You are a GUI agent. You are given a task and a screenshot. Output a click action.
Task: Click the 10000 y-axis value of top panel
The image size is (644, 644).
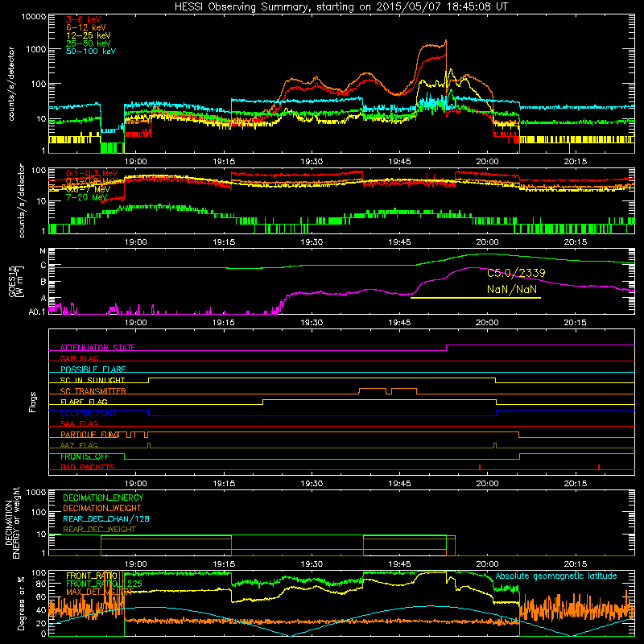click(34, 17)
